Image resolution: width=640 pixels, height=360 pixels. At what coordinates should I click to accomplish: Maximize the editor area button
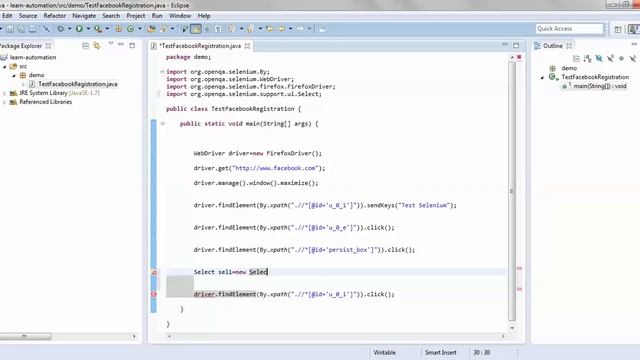tap(516, 45)
